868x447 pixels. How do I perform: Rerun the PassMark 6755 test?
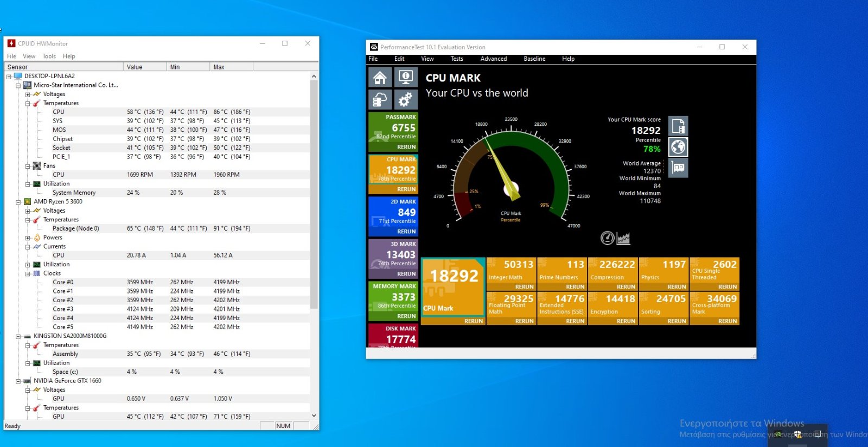(406, 147)
